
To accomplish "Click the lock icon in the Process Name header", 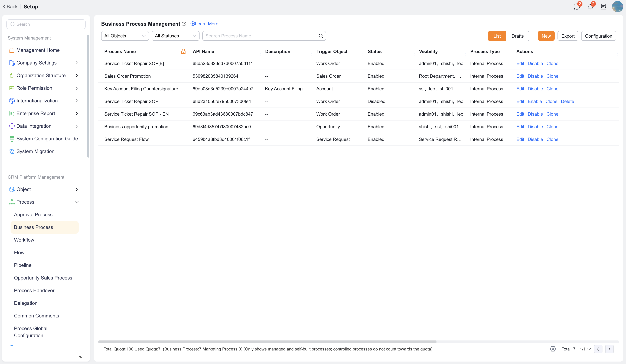I will (183, 51).
